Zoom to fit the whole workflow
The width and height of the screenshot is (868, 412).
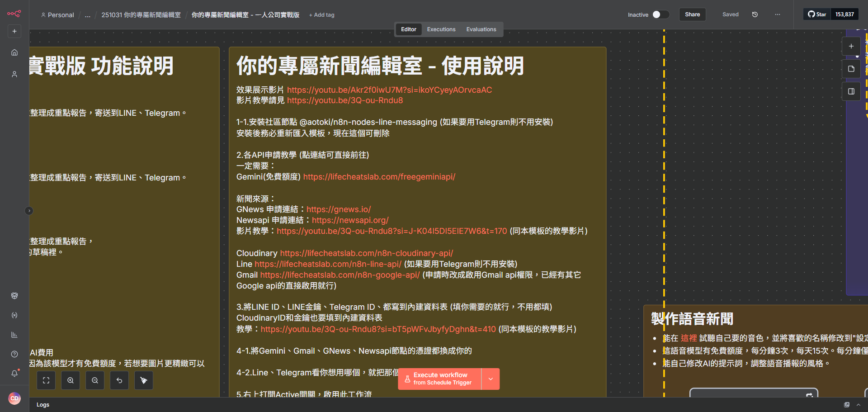46,380
